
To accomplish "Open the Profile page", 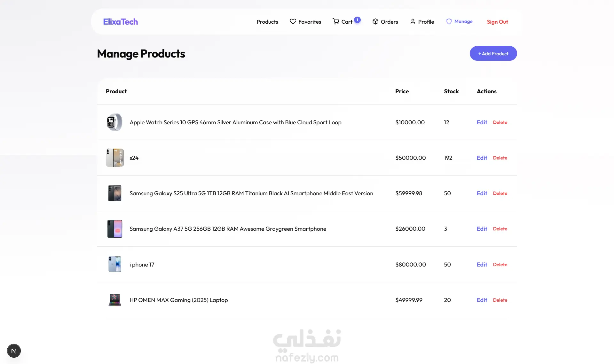I will point(422,22).
